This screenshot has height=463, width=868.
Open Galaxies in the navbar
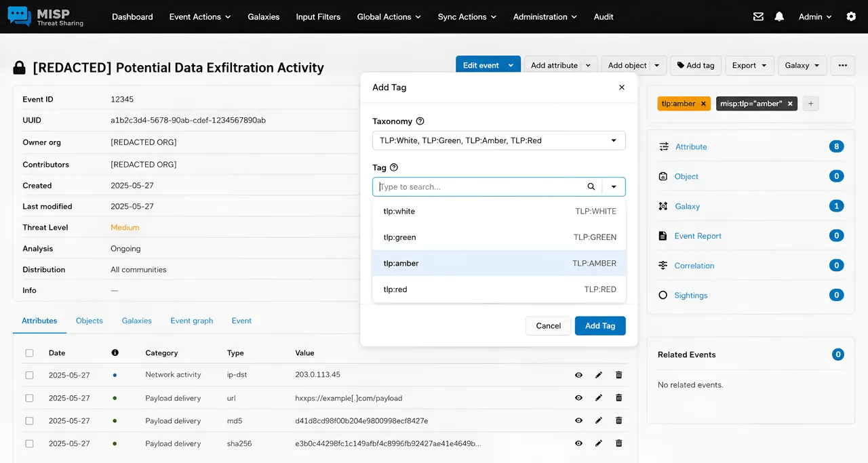(x=264, y=17)
